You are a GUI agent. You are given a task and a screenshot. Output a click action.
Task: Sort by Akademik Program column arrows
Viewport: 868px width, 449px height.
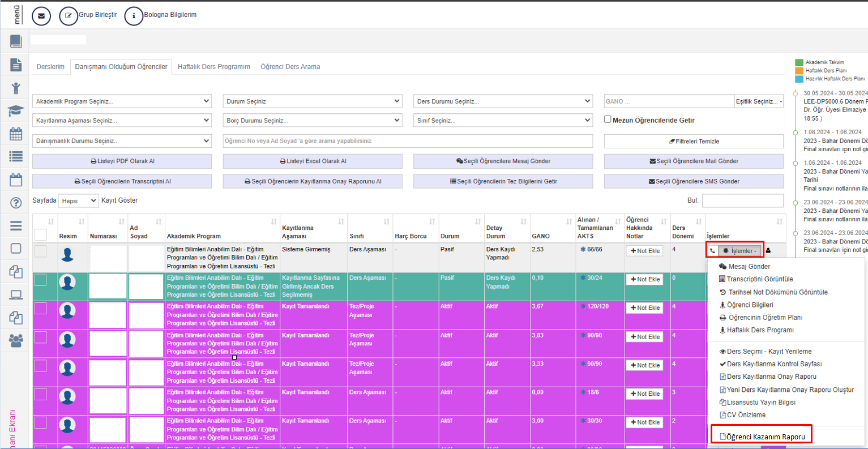[274, 221]
